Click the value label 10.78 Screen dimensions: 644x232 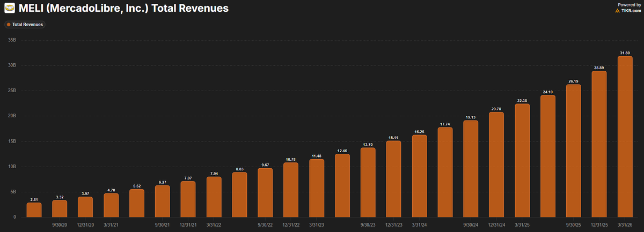point(291,159)
